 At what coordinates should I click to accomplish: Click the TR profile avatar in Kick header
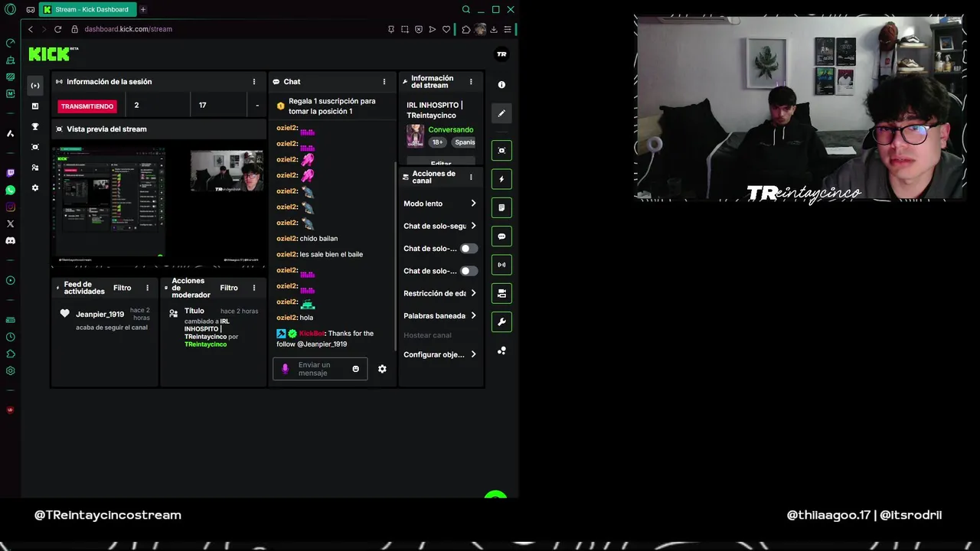pos(501,54)
